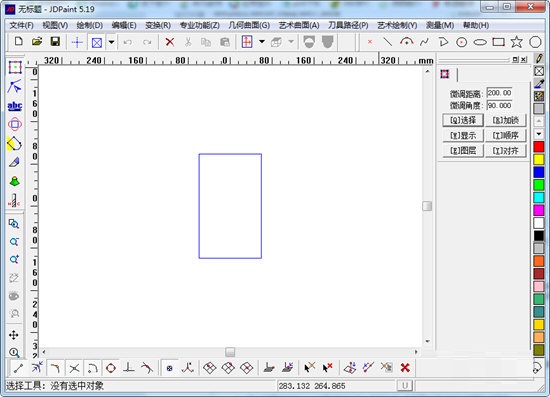Open the 绘制(D) menu
The image size is (550, 397).
(x=89, y=25)
